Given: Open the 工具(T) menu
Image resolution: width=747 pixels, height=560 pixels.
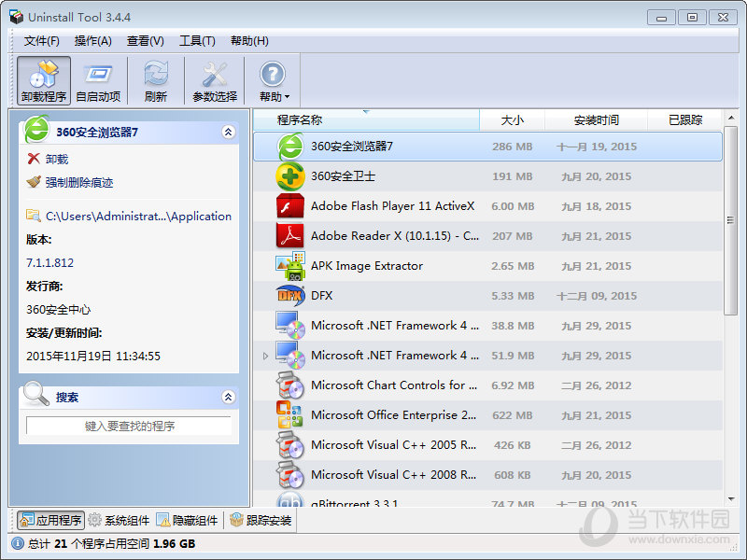Looking at the screenshot, I should coord(197,41).
